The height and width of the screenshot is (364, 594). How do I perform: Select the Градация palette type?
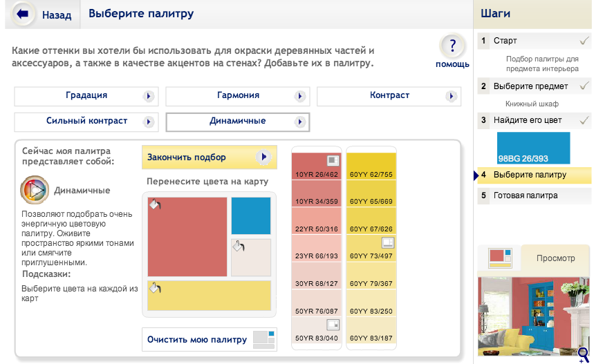[x=86, y=96]
